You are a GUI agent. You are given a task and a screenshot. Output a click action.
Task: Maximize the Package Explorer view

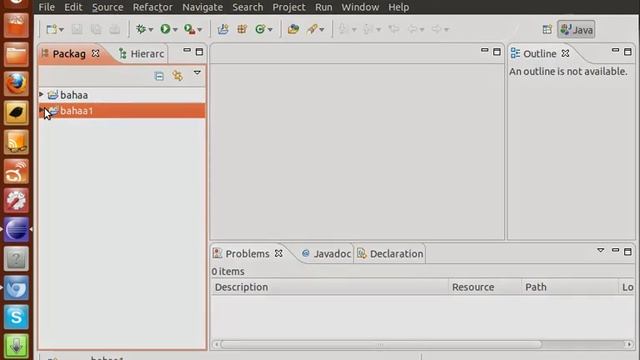tap(199, 52)
